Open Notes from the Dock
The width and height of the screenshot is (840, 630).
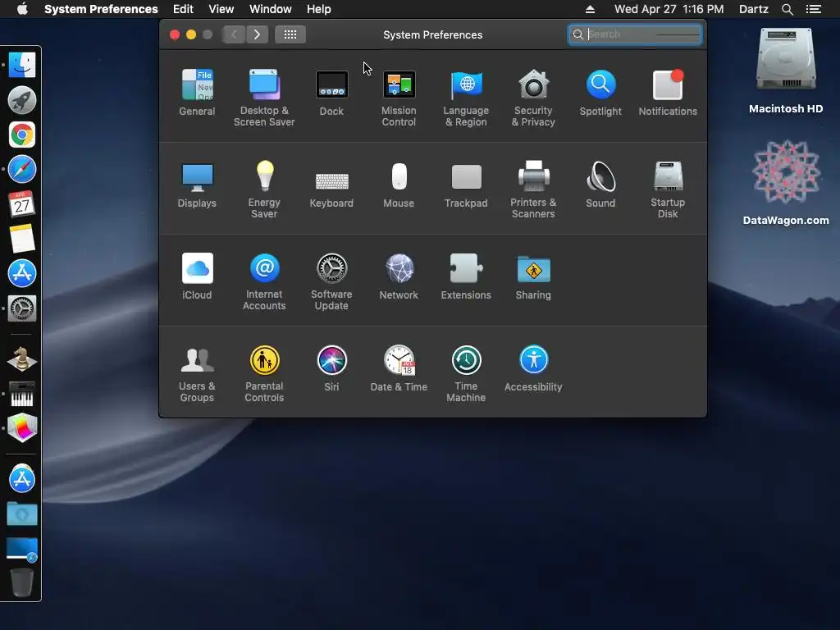click(22, 239)
